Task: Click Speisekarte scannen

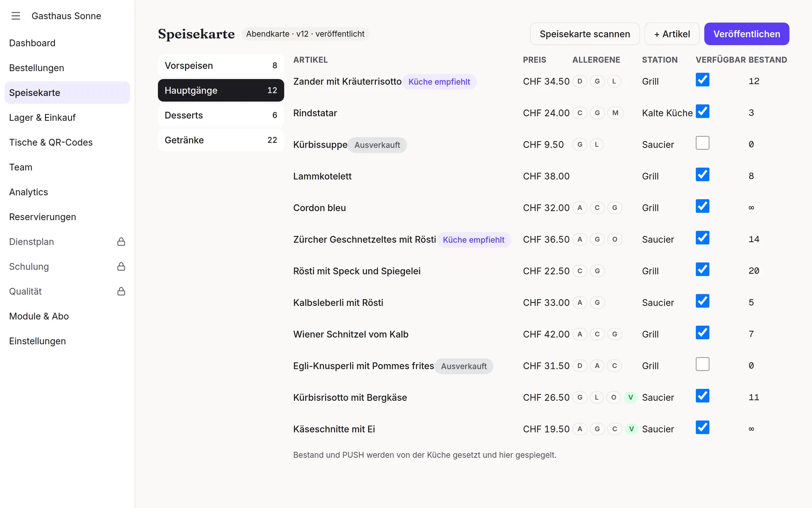Action: [x=585, y=34]
